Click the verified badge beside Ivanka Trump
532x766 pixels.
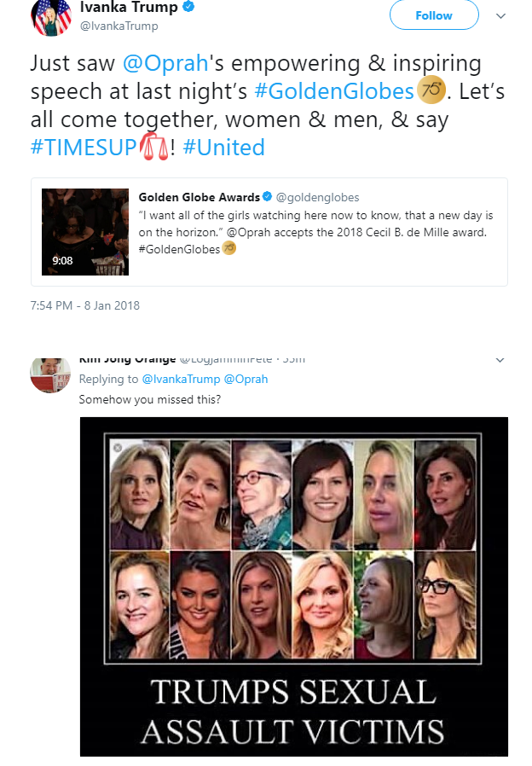coord(189,8)
